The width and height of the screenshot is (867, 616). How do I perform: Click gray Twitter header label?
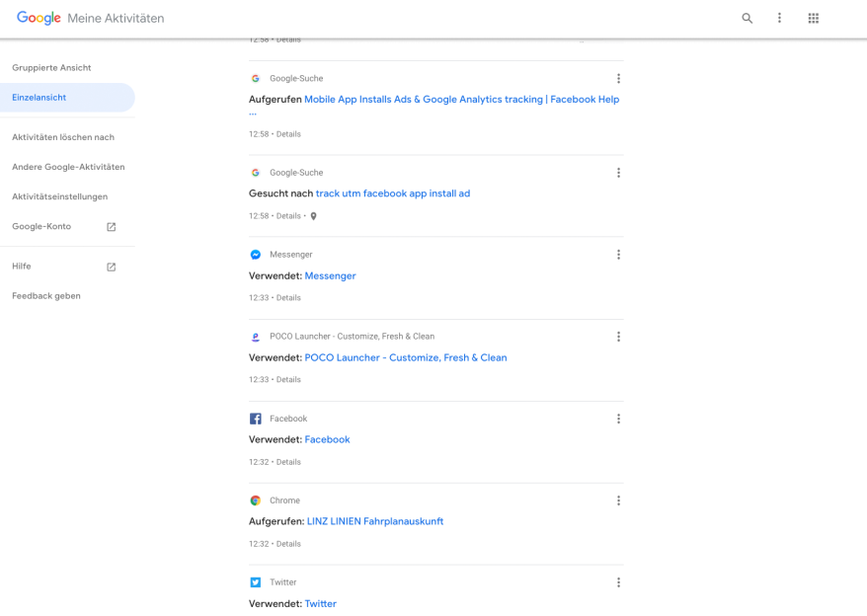point(283,582)
